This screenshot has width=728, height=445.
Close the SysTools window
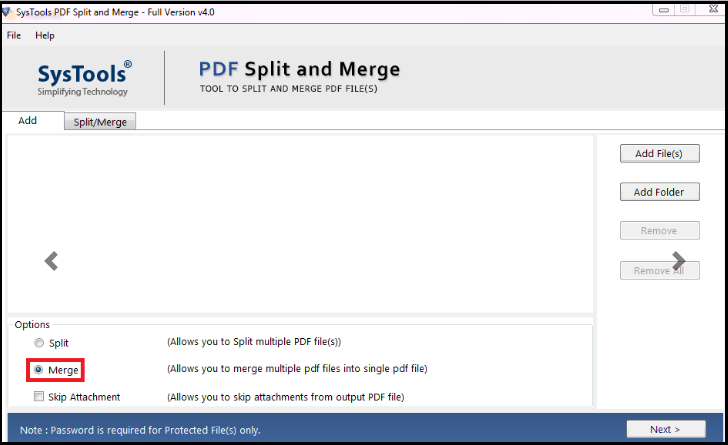coord(714,9)
